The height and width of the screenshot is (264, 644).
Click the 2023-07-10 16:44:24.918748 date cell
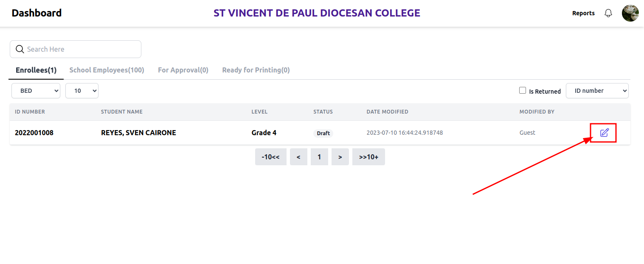pos(405,133)
